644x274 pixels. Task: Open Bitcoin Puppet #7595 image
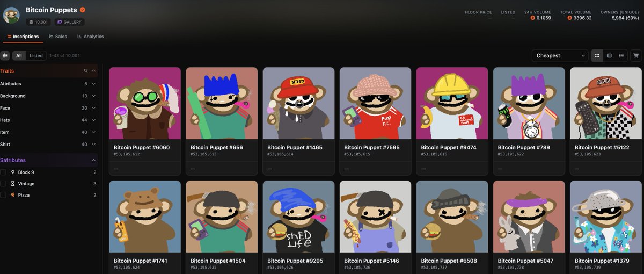click(375, 103)
